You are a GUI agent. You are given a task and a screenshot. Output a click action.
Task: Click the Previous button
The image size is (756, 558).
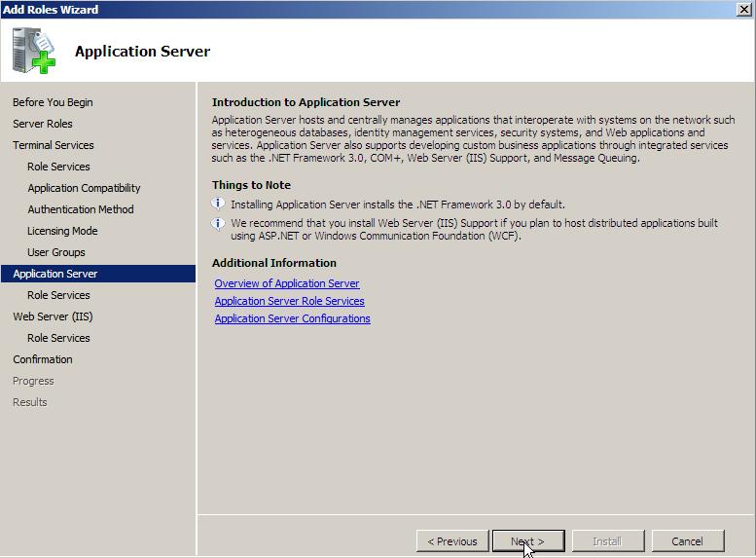452,541
